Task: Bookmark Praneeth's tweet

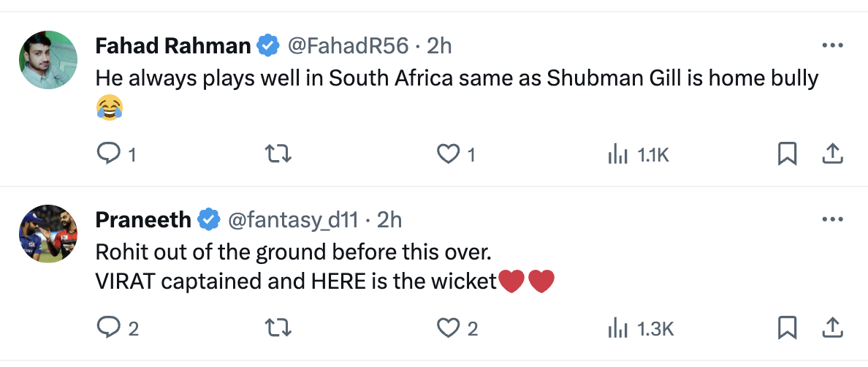Action: click(787, 328)
